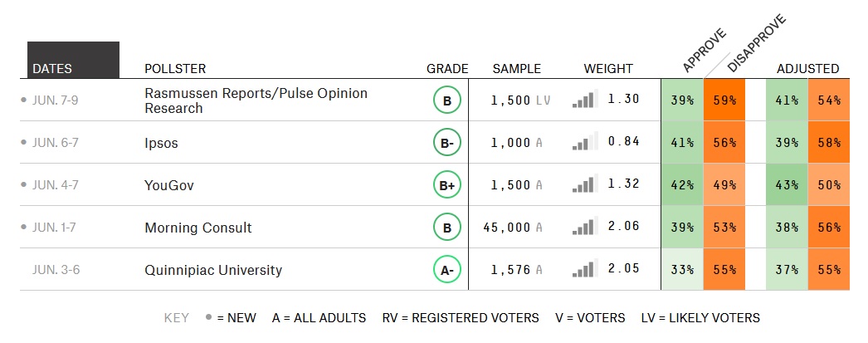Click the weight bars icon for Rasmussen row

pyautogui.click(x=584, y=100)
